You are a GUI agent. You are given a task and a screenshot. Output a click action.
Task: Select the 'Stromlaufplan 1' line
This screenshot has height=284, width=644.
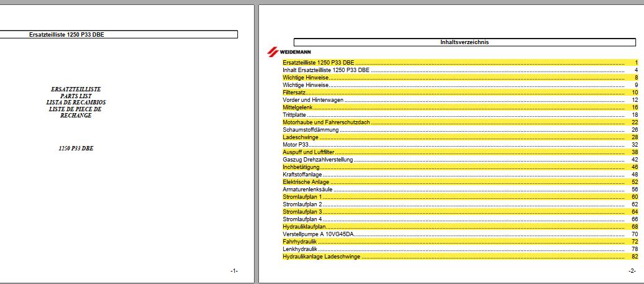pyautogui.click(x=460, y=197)
